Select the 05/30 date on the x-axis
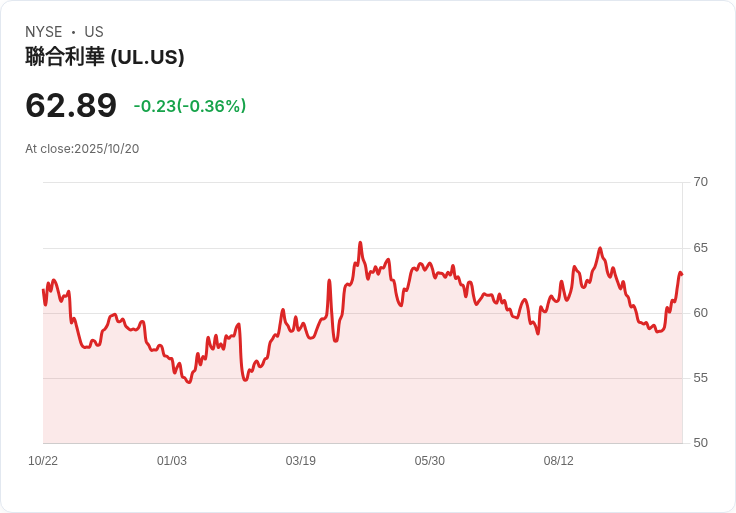The image size is (736, 513). point(430,461)
